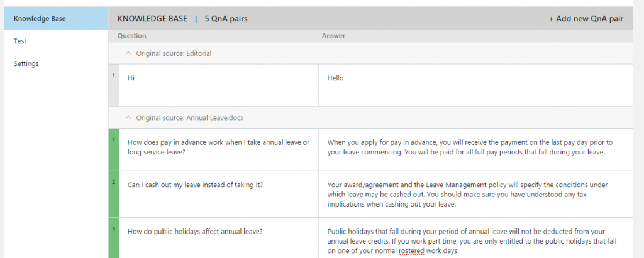The width and height of the screenshot is (644, 258).
Task: Click the gray row marker for 'Hi'
Action: 114,85
